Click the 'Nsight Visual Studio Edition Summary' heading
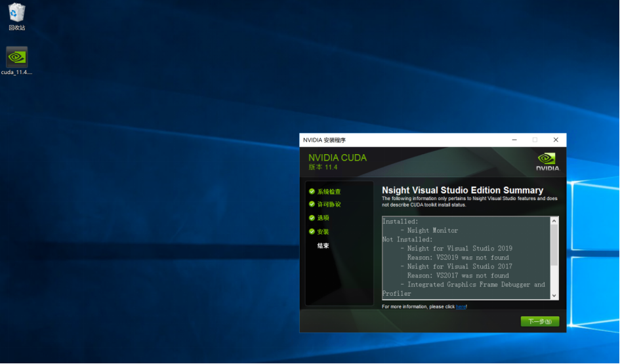This screenshot has height=364, width=620. click(x=463, y=190)
